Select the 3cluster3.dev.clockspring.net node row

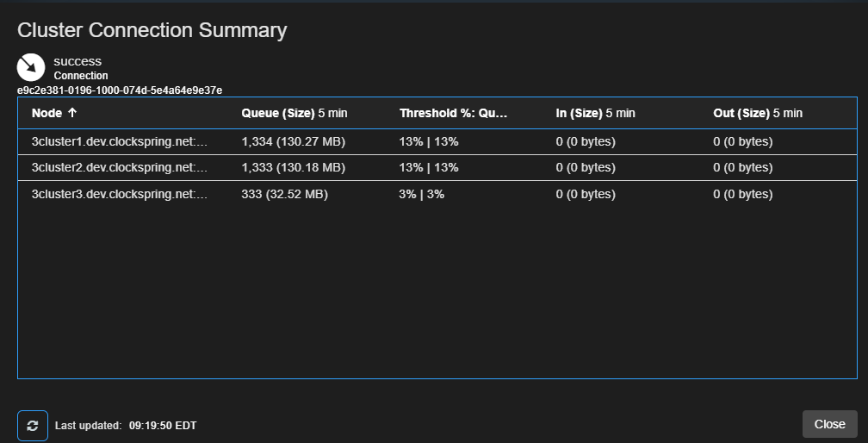click(437, 195)
